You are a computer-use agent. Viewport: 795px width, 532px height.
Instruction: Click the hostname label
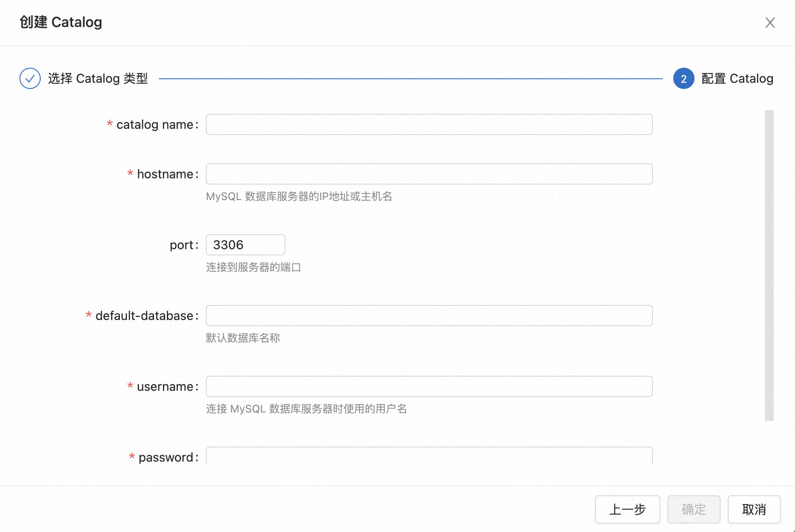(165, 174)
